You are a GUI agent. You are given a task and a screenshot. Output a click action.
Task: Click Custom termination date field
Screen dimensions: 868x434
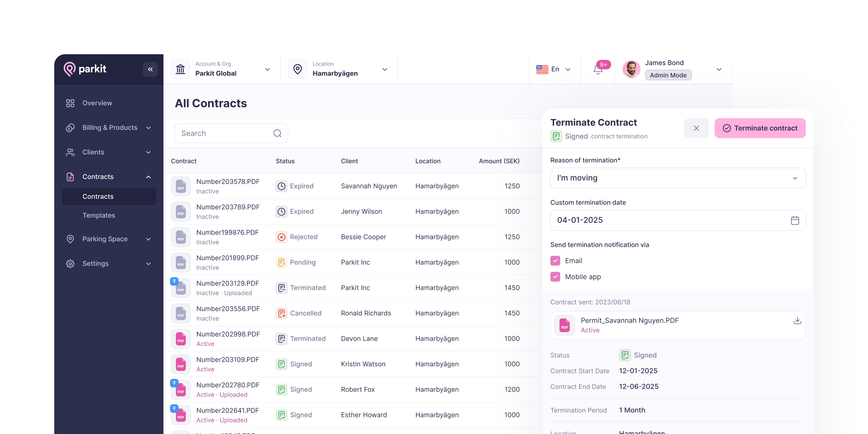point(678,220)
